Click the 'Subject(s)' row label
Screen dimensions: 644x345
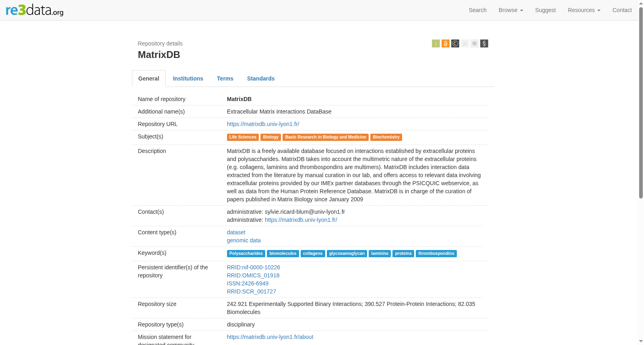pyautogui.click(x=151, y=136)
